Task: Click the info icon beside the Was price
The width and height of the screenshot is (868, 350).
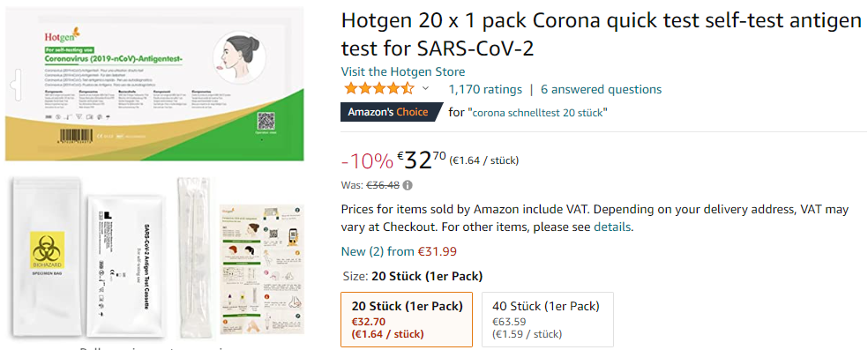Action: click(x=408, y=185)
